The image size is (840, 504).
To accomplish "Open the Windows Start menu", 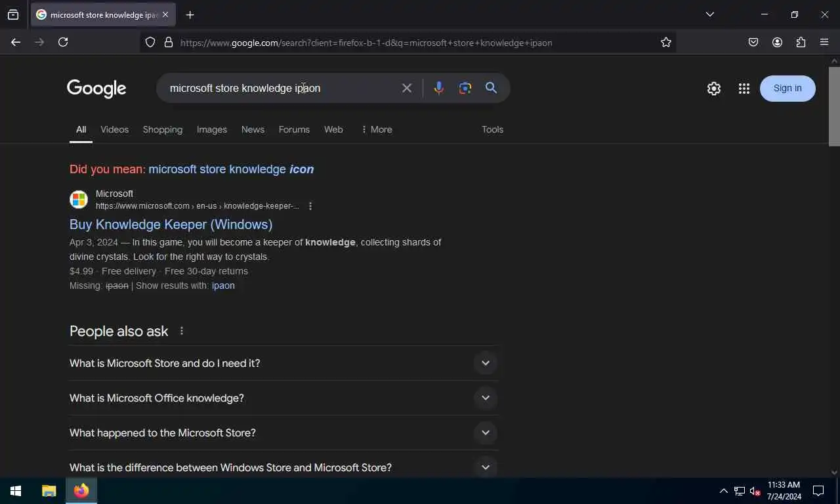I will pyautogui.click(x=16, y=491).
